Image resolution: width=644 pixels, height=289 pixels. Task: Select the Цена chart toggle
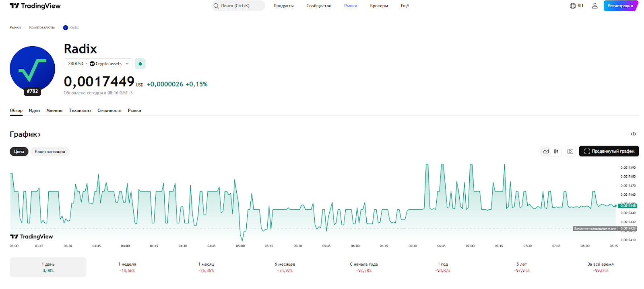click(19, 152)
